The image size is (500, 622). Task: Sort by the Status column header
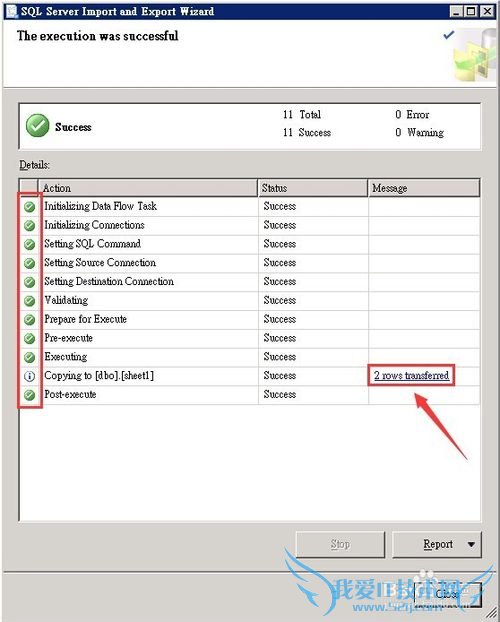313,188
